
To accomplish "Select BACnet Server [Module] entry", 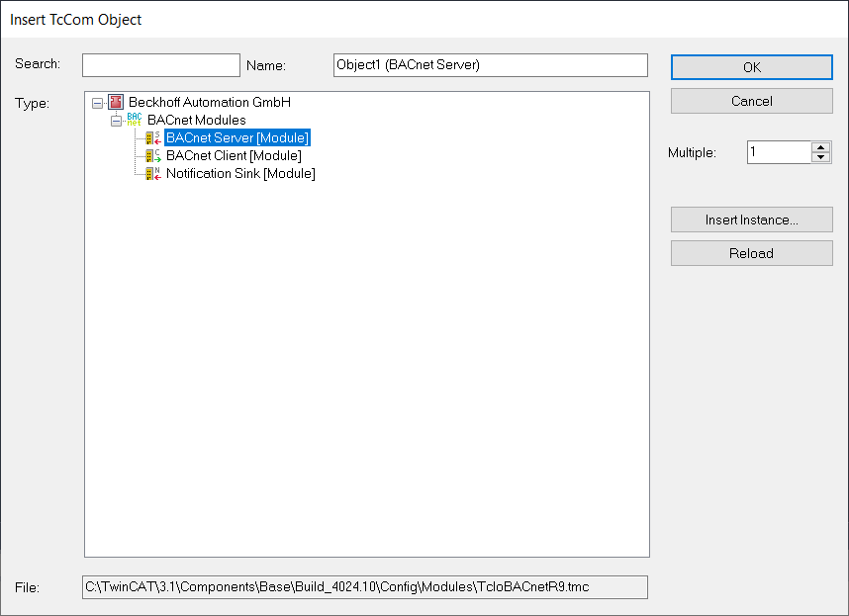I will (x=237, y=137).
